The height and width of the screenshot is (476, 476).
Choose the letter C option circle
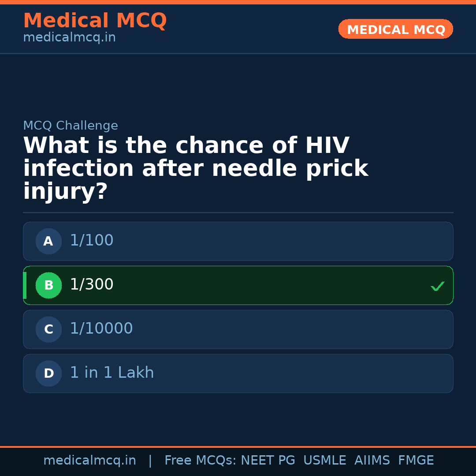(48, 329)
